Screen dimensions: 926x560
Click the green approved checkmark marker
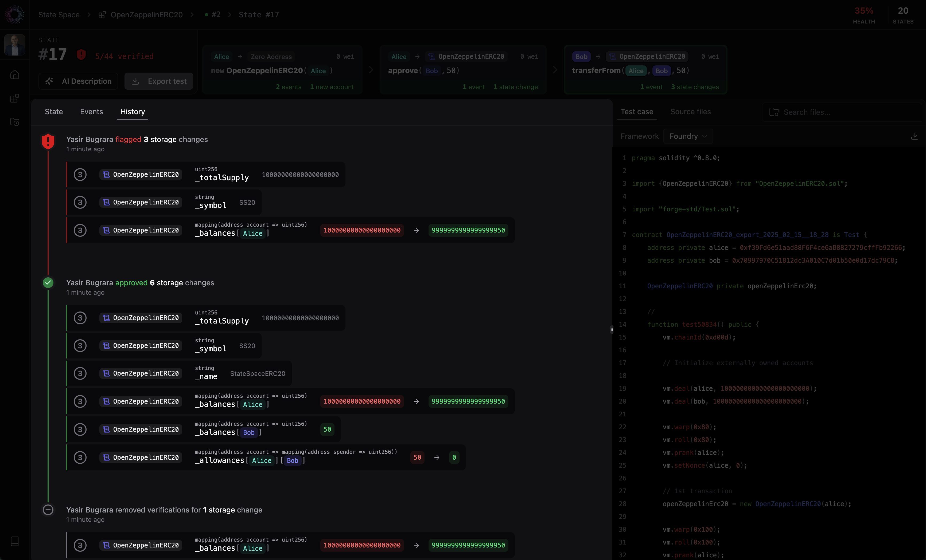(48, 283)
